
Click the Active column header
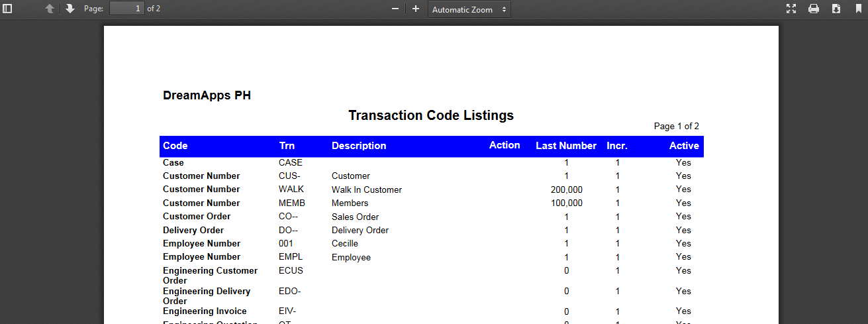pyautogui.click(x=684, y=146)
